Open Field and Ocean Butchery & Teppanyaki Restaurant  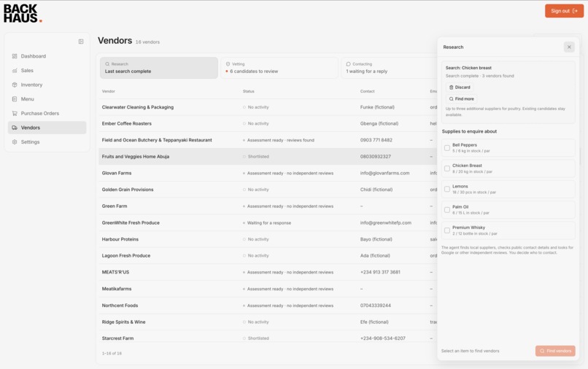(x=268, y=140)
